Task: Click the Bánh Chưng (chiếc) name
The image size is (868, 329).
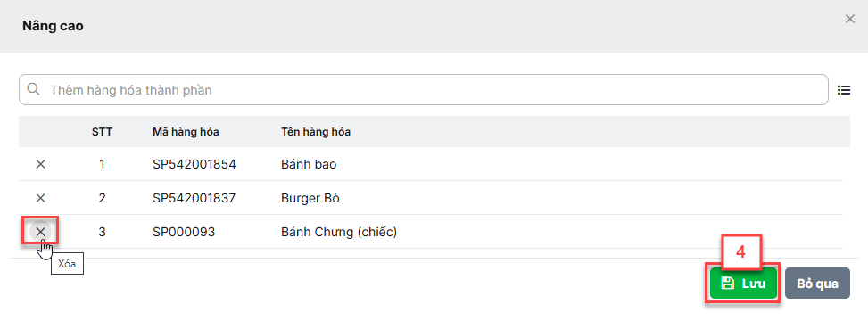Action: pos(339,232)
